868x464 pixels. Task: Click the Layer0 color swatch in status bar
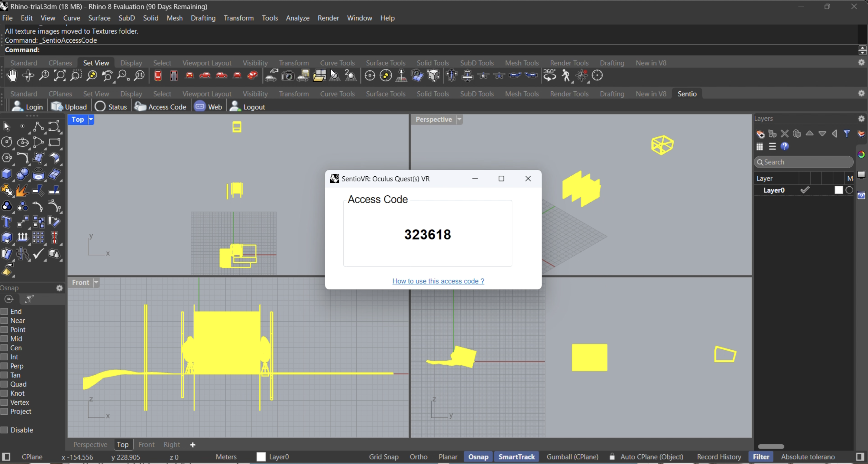(261, 457)
